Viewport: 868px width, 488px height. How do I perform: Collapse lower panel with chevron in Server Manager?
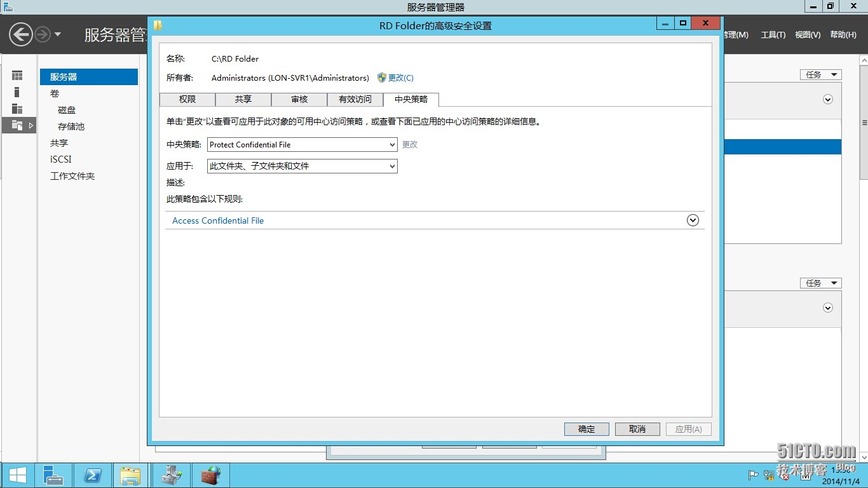pos(828,308)
